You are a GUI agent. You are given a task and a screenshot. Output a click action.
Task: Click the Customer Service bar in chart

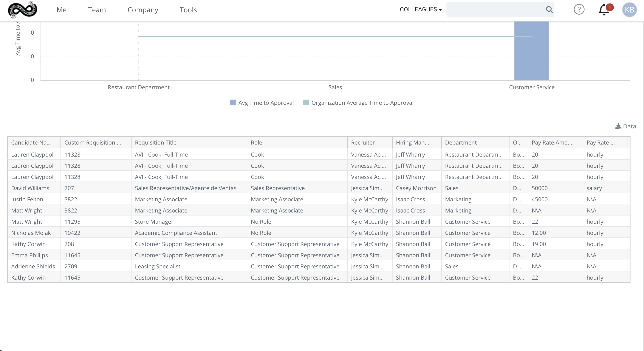pyautogui.click(x=531, y=51)
